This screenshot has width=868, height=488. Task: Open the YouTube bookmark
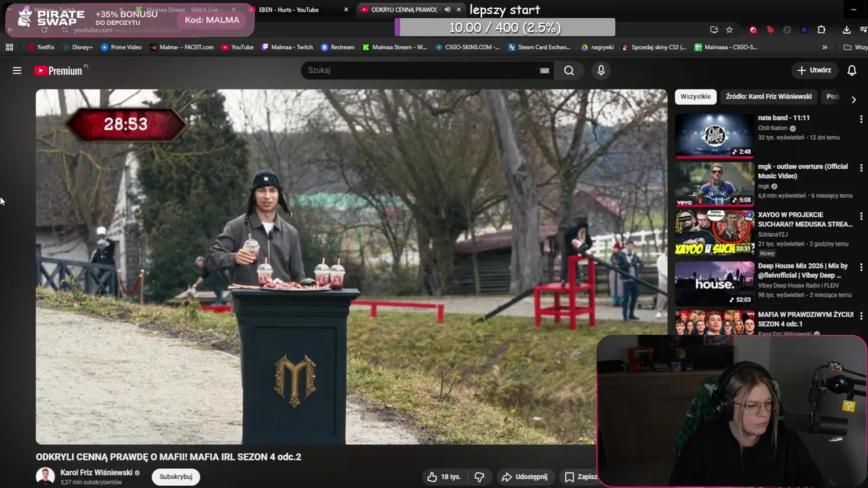click(x=237, y=47)
